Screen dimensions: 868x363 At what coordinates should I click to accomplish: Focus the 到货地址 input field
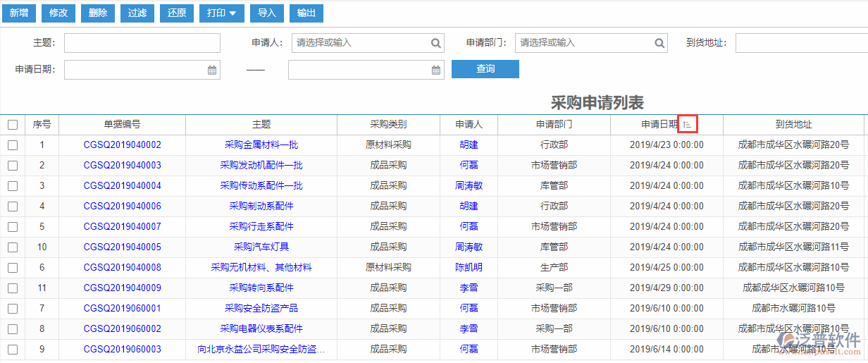(802, 43)
